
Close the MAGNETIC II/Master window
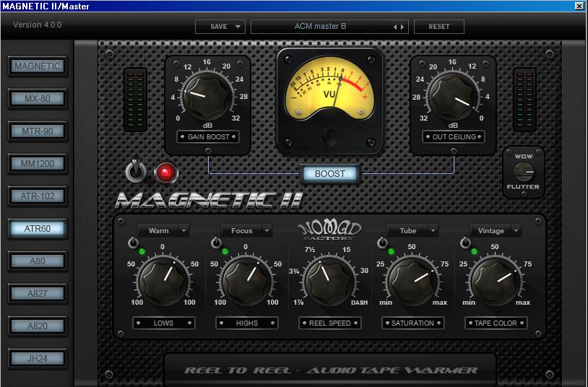[x=579, y=6]
